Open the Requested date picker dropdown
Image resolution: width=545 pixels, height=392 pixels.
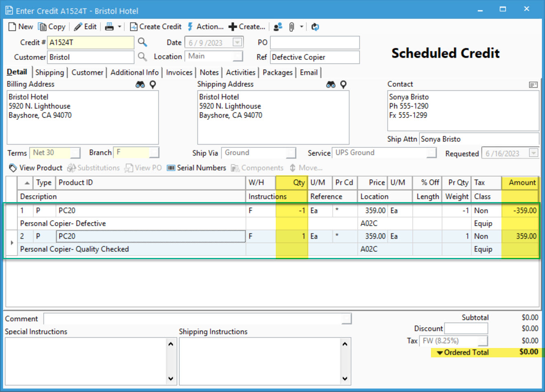tap(534, 153)
